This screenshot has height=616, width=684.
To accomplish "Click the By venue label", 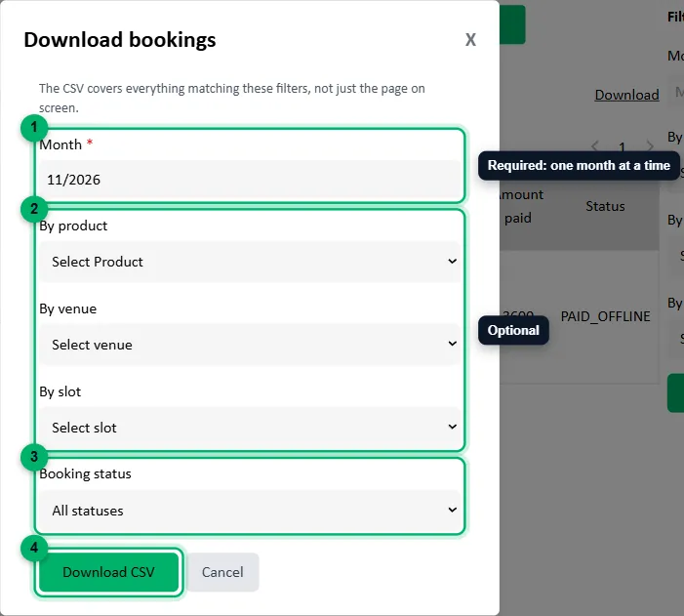I will click(67, 308).
